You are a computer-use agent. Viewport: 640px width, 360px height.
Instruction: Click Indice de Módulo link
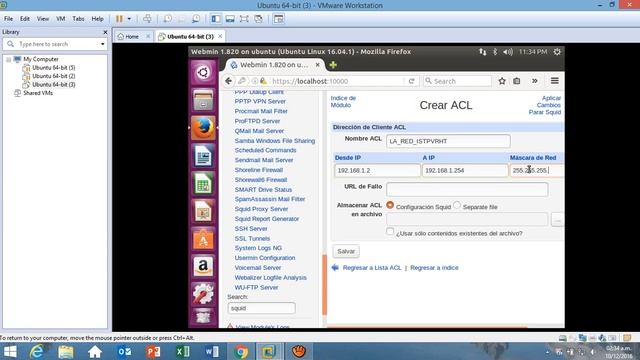pos(343,102)
